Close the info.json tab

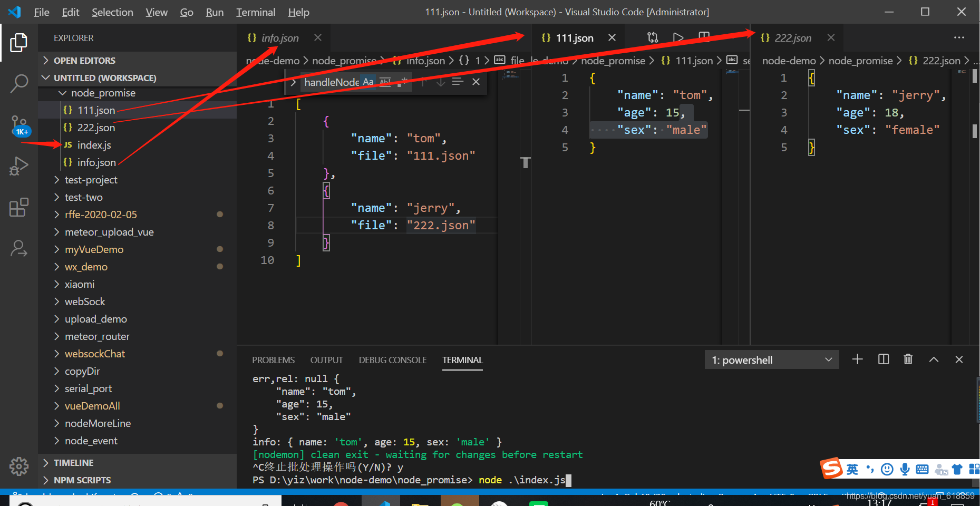point(318,37)
